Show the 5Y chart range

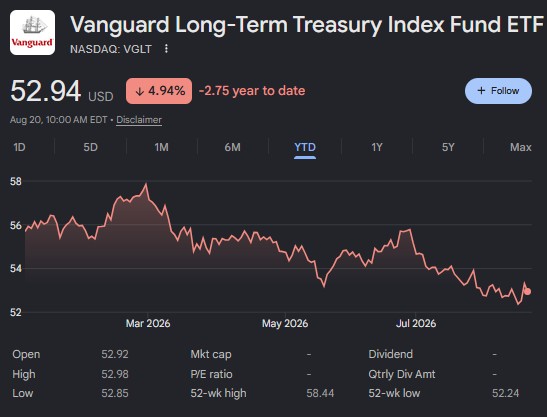point(448,147)
